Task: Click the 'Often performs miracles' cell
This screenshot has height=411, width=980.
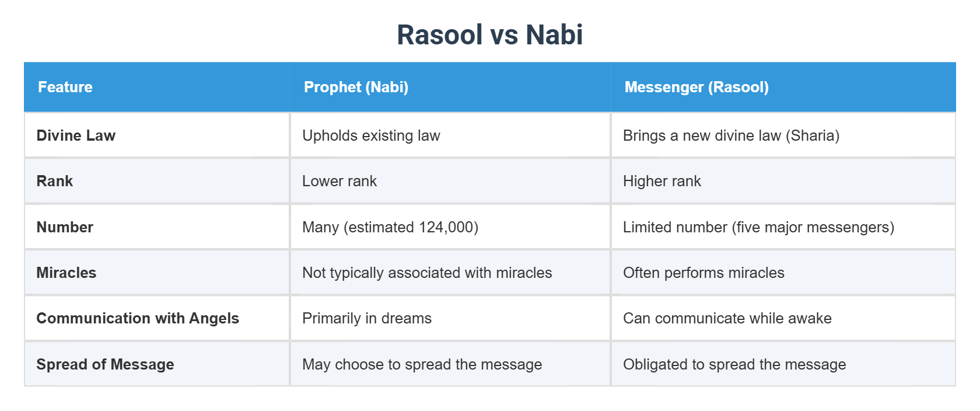Action: point(783,273)
